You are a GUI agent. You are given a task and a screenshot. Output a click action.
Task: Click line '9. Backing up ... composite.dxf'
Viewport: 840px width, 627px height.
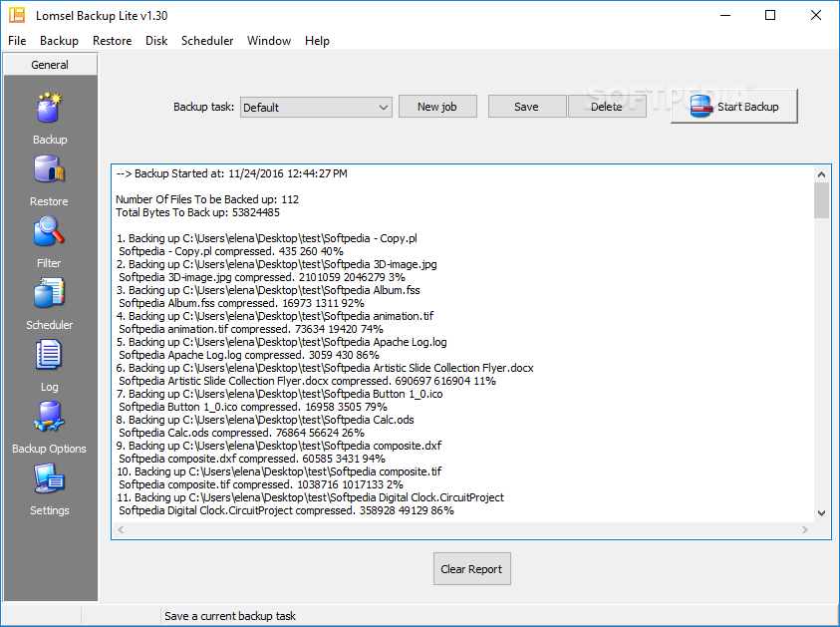pyautogui.click(x=279, y=446)
